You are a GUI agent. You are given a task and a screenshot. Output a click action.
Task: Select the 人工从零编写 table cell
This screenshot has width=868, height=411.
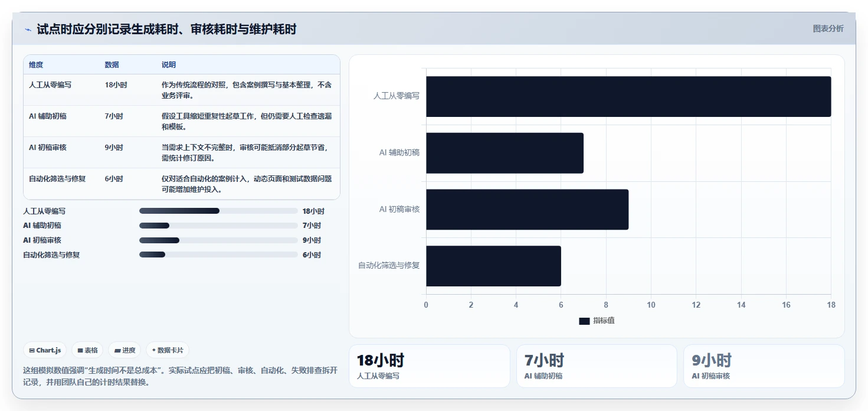point(50,85)
